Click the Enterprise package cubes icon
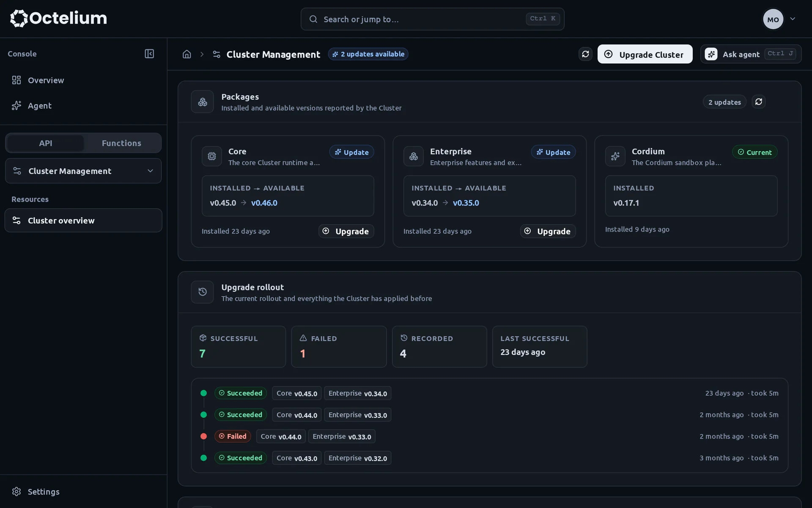 click(414, 156)
